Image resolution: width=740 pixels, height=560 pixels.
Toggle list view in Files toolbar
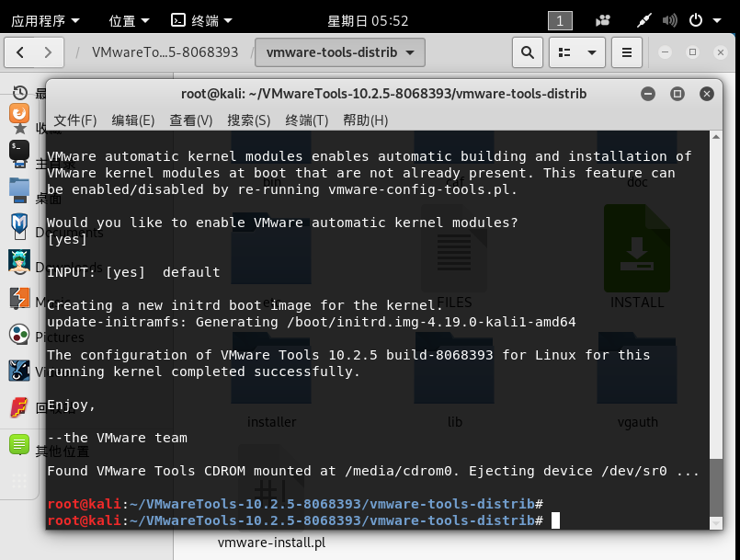pos(564,51)
